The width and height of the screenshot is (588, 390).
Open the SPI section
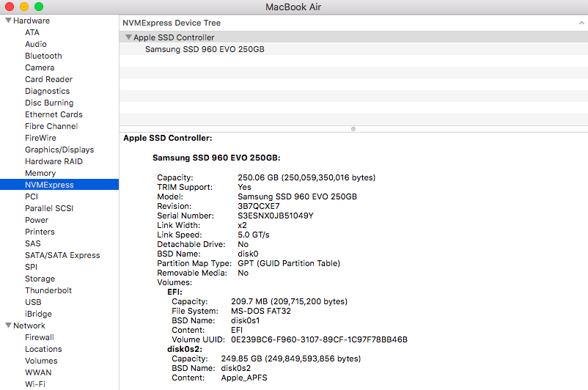(x=31, y=267)
